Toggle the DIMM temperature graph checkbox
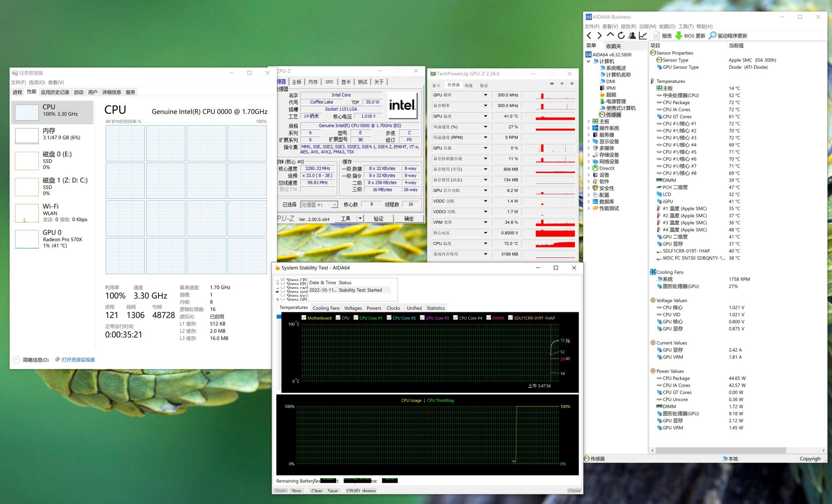The image size is (832, 504). coord(489,318)
